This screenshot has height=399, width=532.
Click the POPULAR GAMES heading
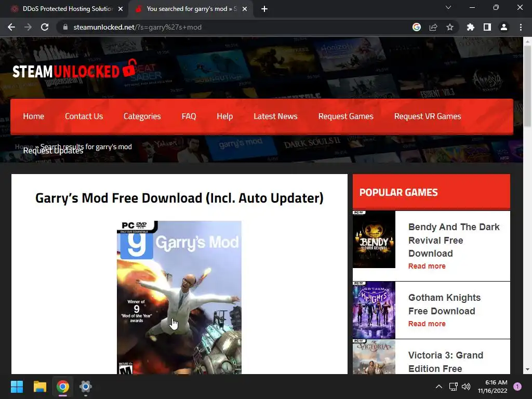point(398,192)
